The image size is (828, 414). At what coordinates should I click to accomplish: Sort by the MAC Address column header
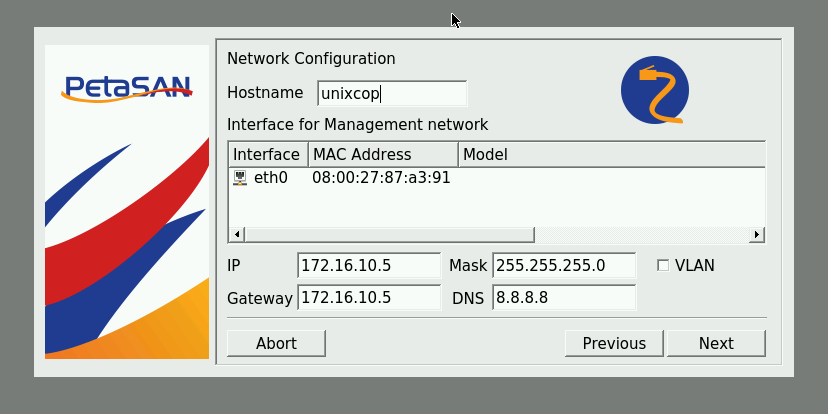pyautogui.click(x=383, y=155)
